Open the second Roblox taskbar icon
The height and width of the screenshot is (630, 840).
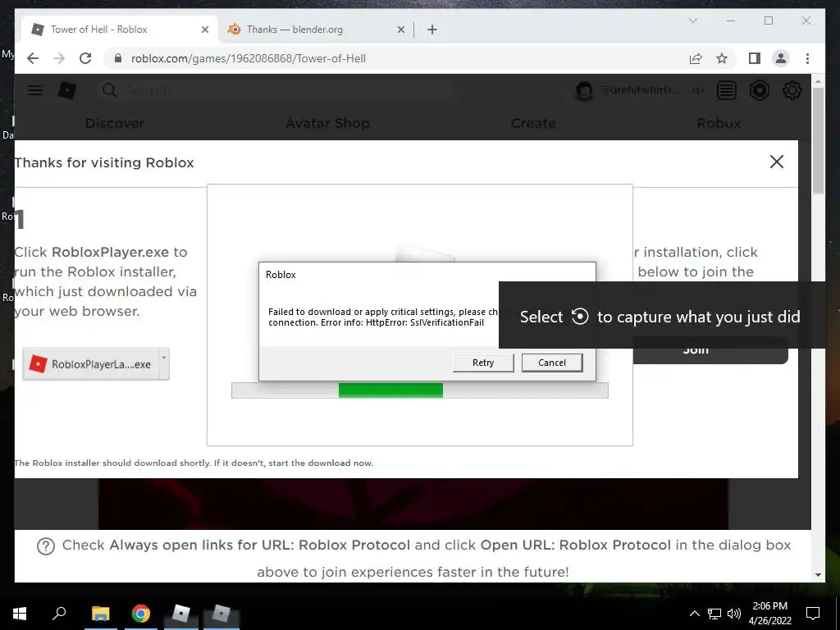(x=221, y=614)
